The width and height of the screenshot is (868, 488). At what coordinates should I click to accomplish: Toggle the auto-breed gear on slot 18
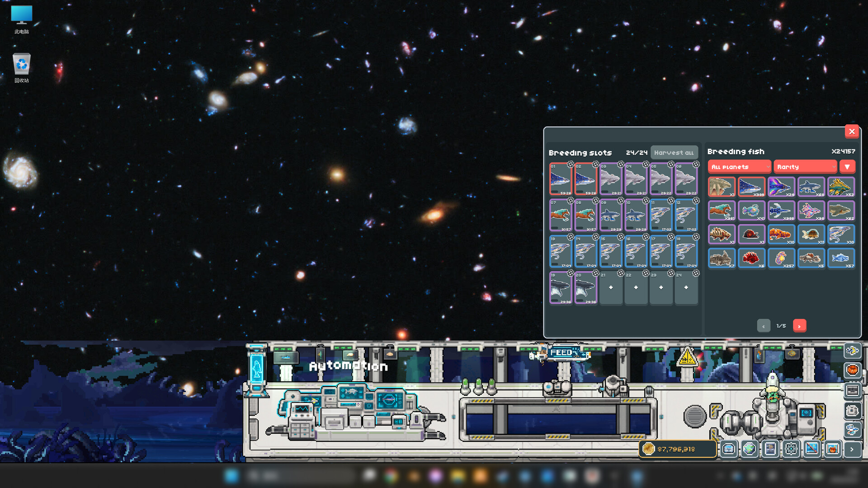click(x=696, y=237)
